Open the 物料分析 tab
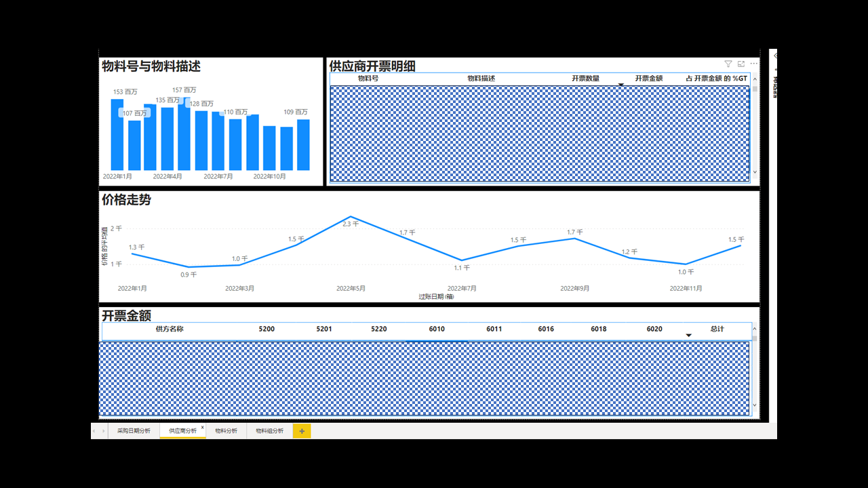868x488 pixels. (x=226, y=431)
